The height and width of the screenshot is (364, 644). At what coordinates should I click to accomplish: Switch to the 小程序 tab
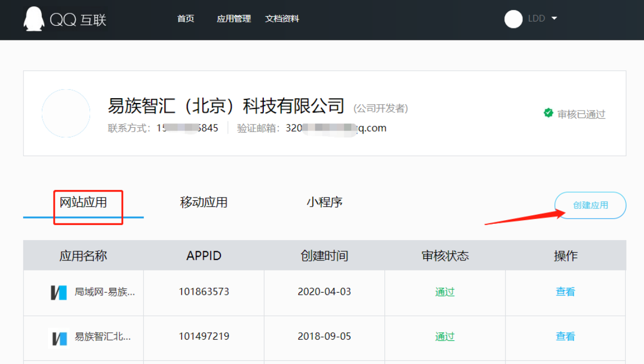324,202
